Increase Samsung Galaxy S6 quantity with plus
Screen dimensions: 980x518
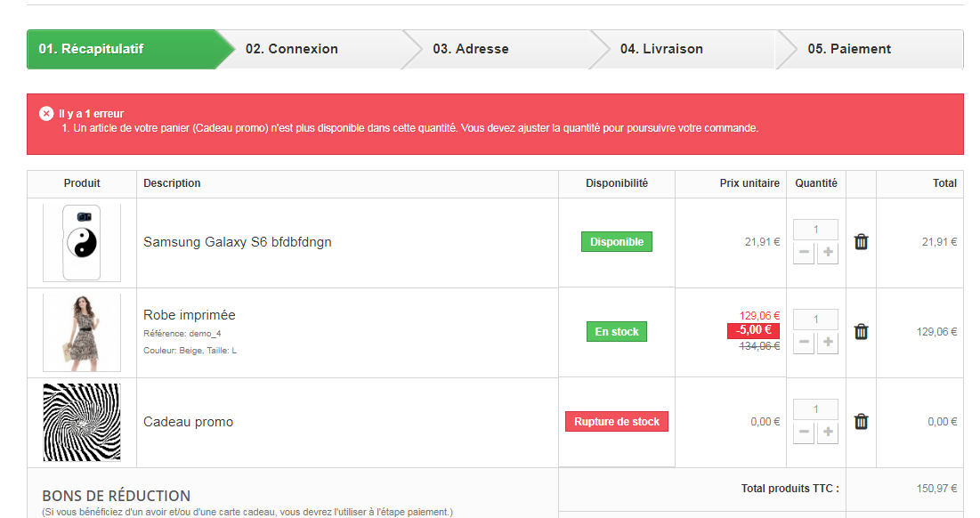coord(828,253)
